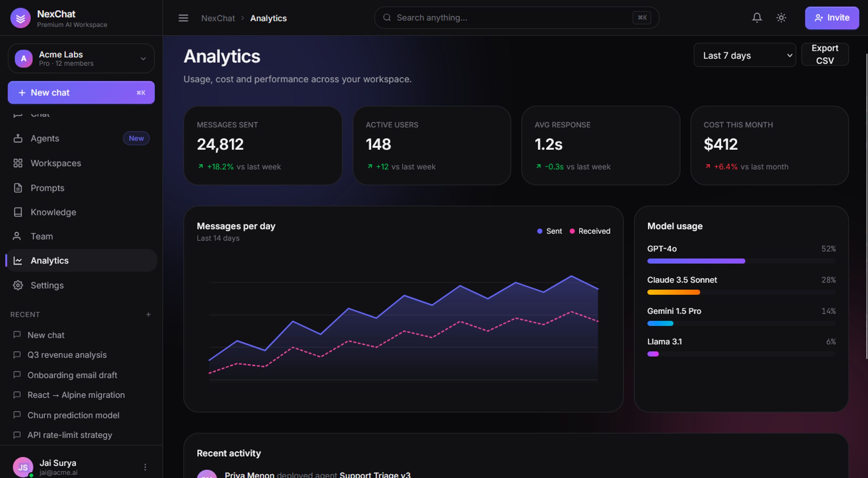This screenshot has height=478, width=868.
Task: Click the Active Users value 148
Action: point(378,144)
